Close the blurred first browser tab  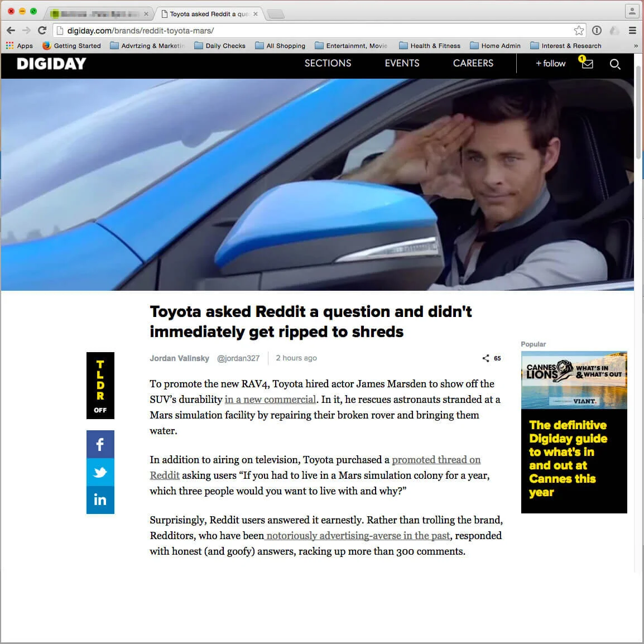(146, 14)
